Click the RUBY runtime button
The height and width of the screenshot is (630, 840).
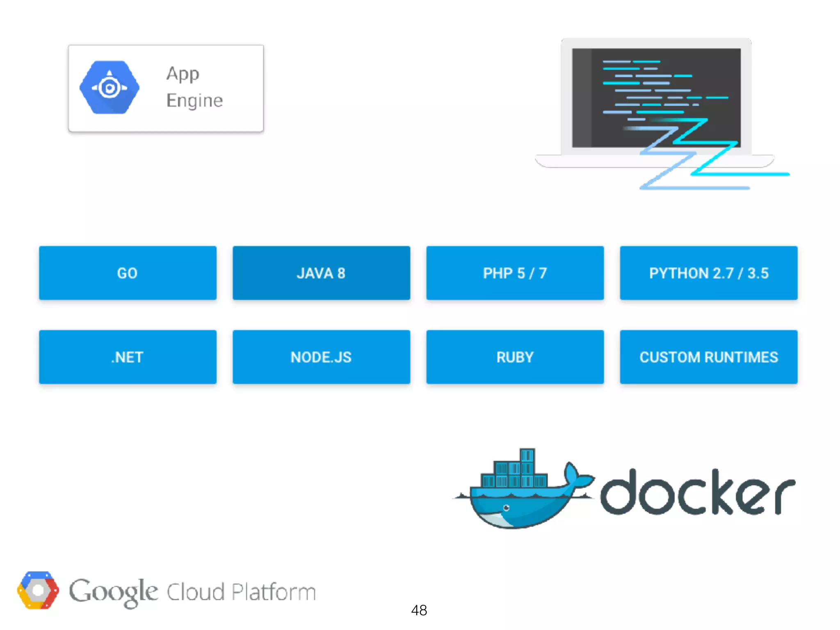pyautogui.click(x=515, y=357)
